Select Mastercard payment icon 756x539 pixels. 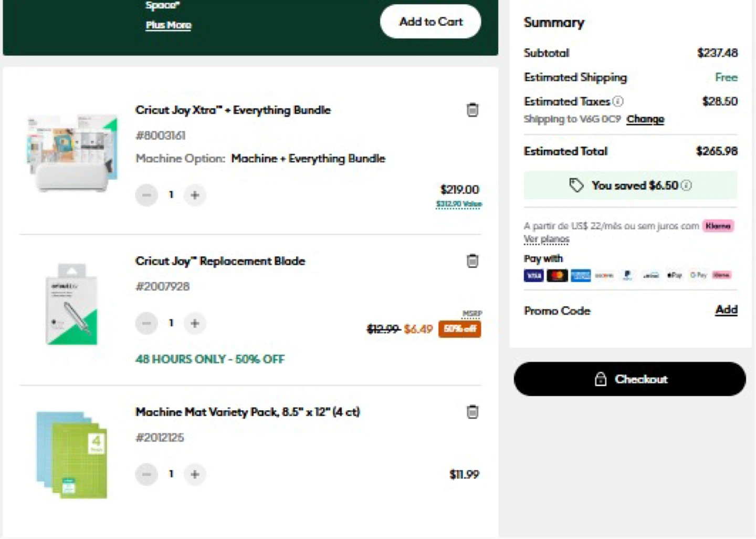(557, 275)
